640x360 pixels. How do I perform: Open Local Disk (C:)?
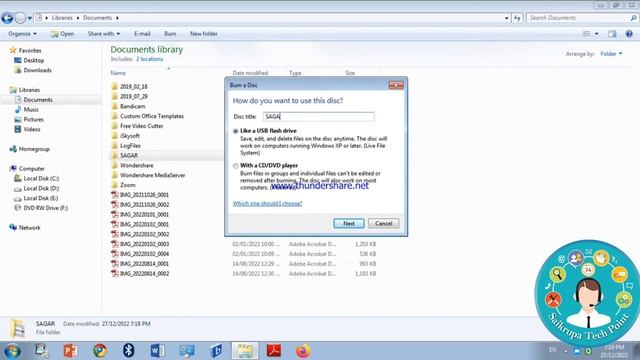(x=41, y=178)
